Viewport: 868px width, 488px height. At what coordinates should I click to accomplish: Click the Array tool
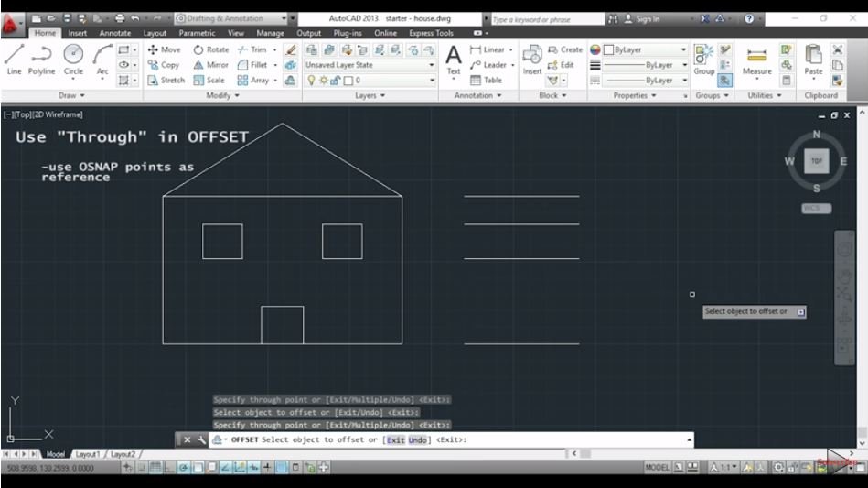(253, 80)
